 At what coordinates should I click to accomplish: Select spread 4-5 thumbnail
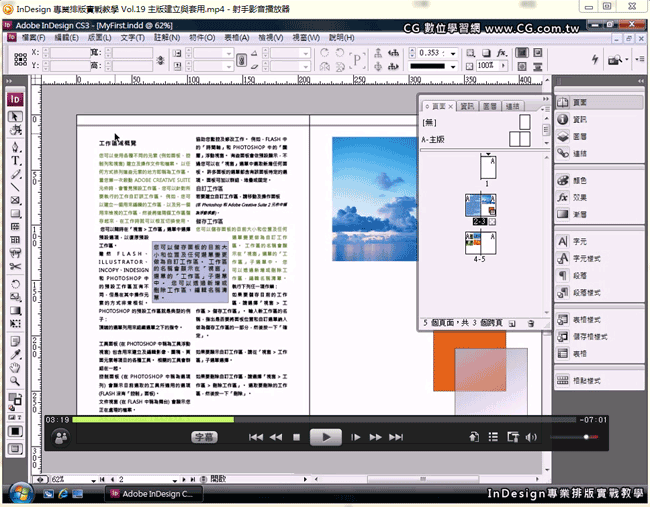click(480, 243)
